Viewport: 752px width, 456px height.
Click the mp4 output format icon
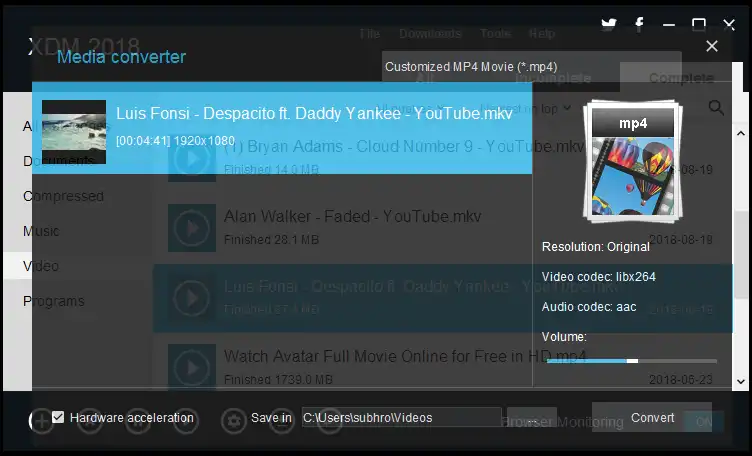pyautogui.click(x=633, y=162)
